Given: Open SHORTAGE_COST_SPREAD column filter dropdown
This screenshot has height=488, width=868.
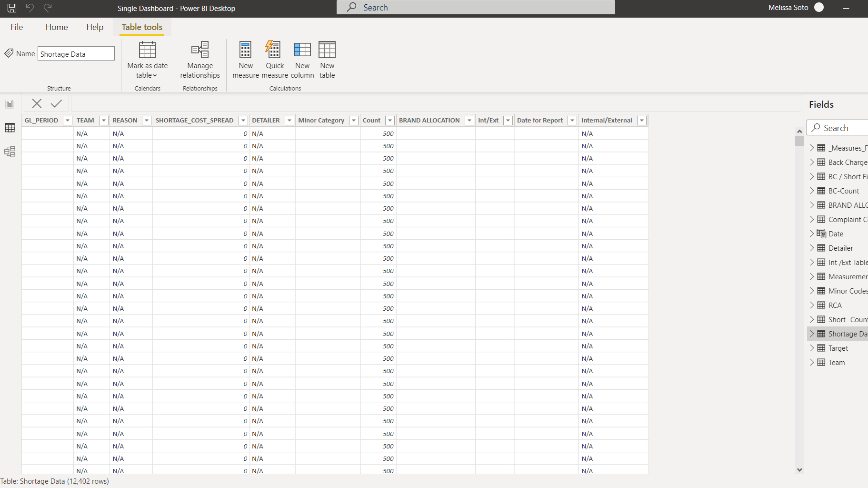Looking at the screenshot, I should click(243, 121).
